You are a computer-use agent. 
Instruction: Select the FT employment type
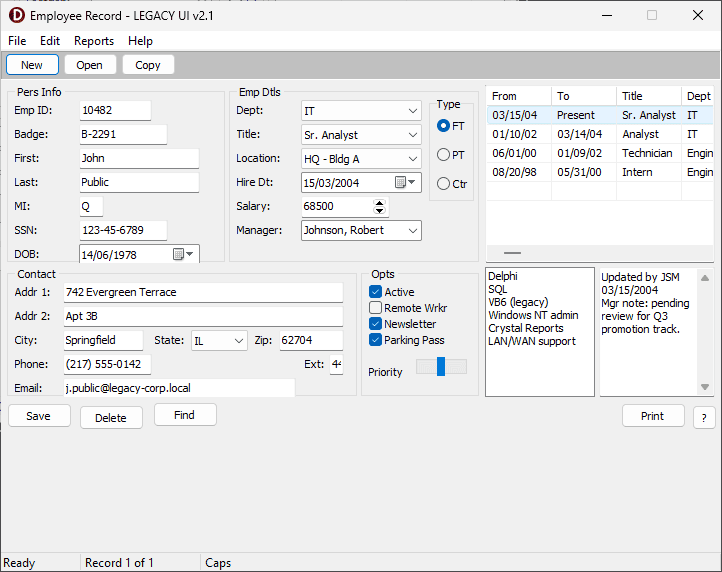(x=451, y=126)
